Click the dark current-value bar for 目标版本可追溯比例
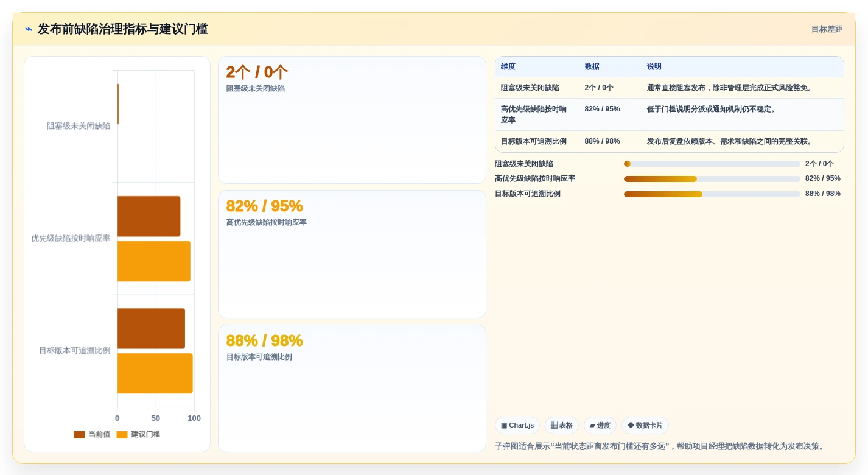Screen dimensions: 868x475 pyautogui.click(x=151, y=328)
